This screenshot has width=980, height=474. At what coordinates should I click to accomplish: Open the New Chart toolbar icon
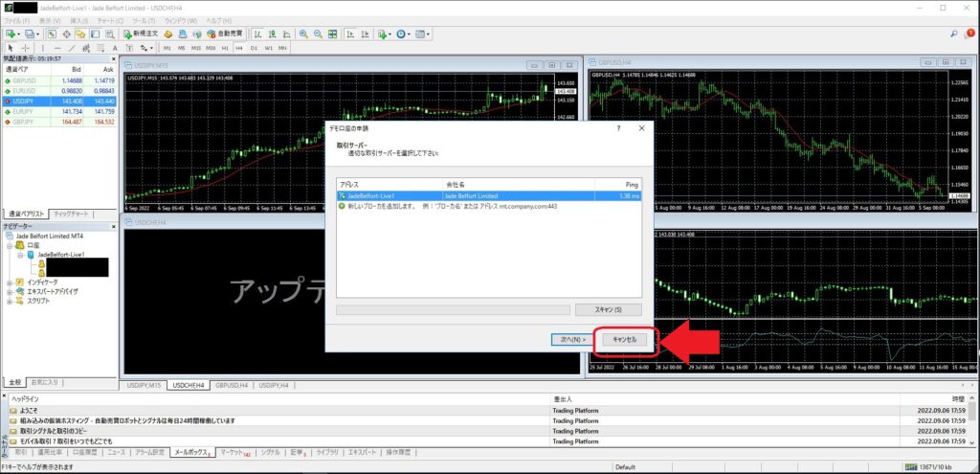tap(11, 34)
